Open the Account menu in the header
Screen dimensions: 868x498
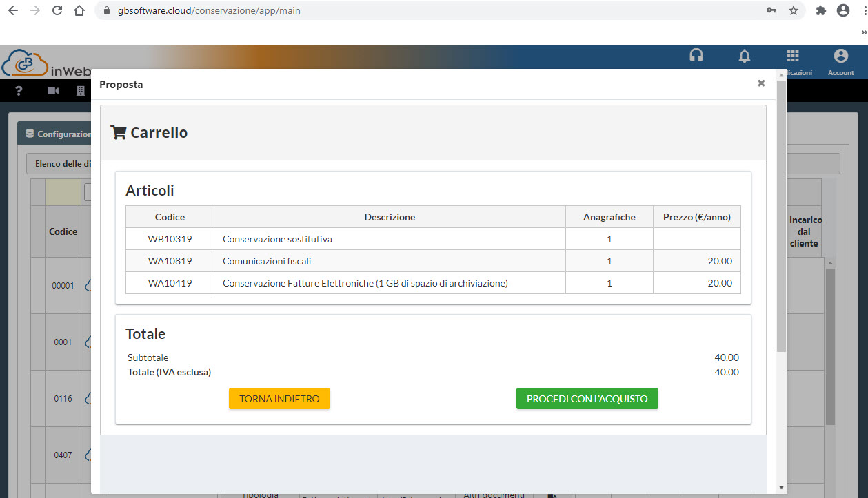pyautogui.click(x=840, y=61)
